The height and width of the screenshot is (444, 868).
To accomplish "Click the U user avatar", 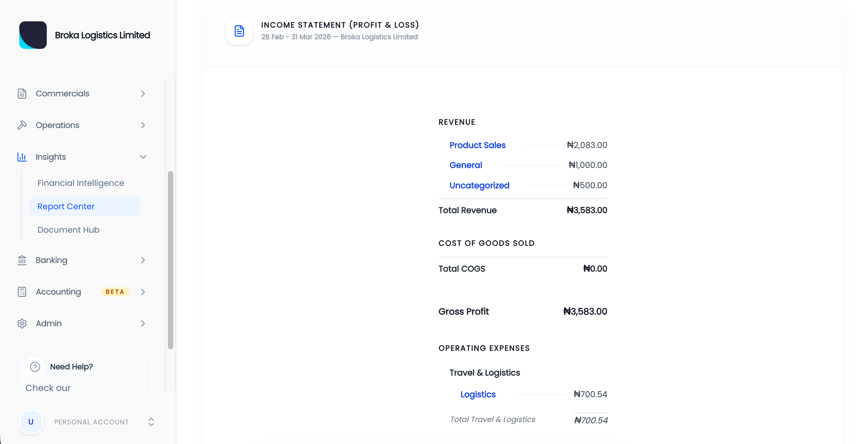I will click(x=31, y=422).
